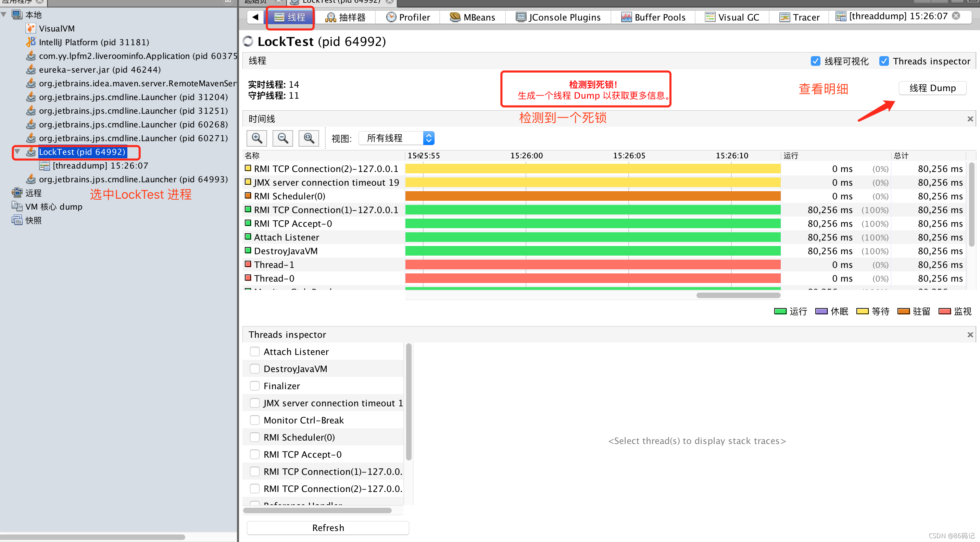This screenshot has height=542, width=980.
Task: Click the VM 核心 dump icon
Action: pos(17,206)
